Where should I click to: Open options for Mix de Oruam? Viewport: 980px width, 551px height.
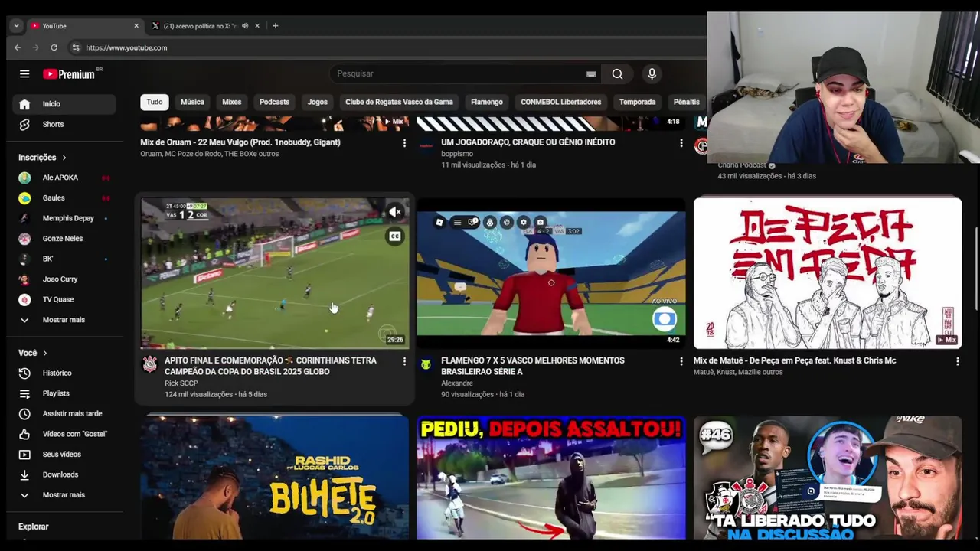click(404, 143)
